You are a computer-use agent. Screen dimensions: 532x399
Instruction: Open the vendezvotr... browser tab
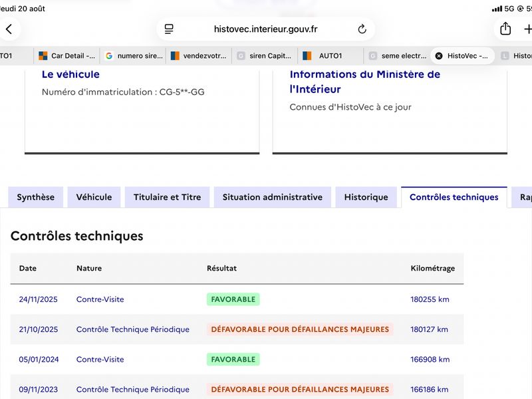(199, 56)
